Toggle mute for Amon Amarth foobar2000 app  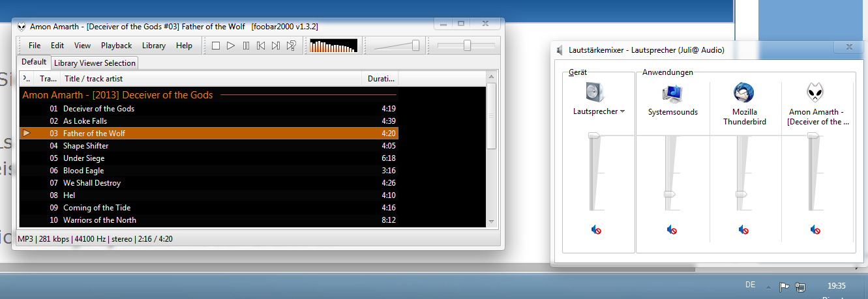815,230
